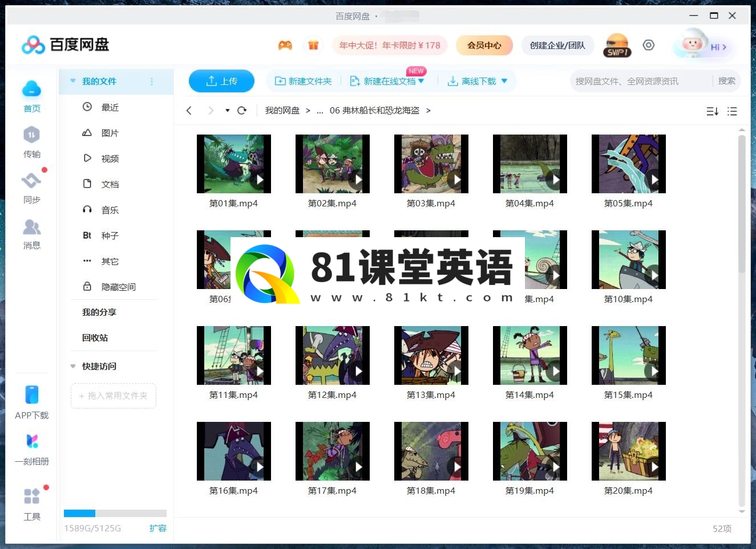Open the settings hexagon icon in header
The width and height of the screenshot is (756, 549).
click(649, 45)
